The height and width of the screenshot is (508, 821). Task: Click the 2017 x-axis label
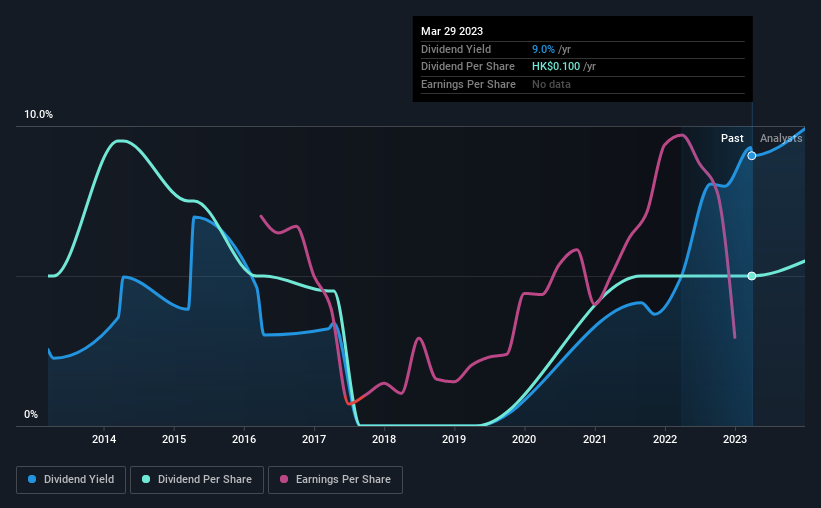click(314, 439)
